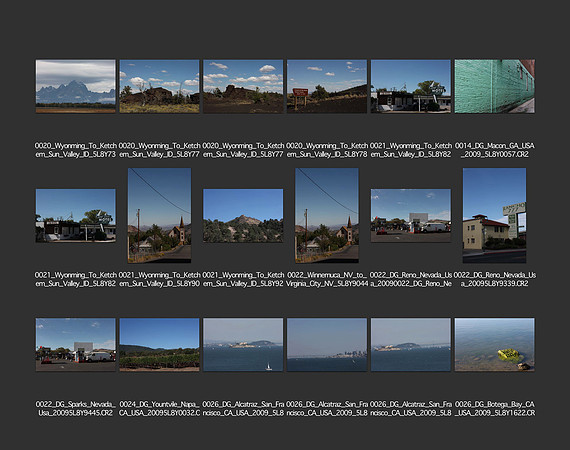Click 0024_DG_Yountvile_Napa filename
This screenshot has width=570, height=450.
pyautogui.click(x=160, y=409)
